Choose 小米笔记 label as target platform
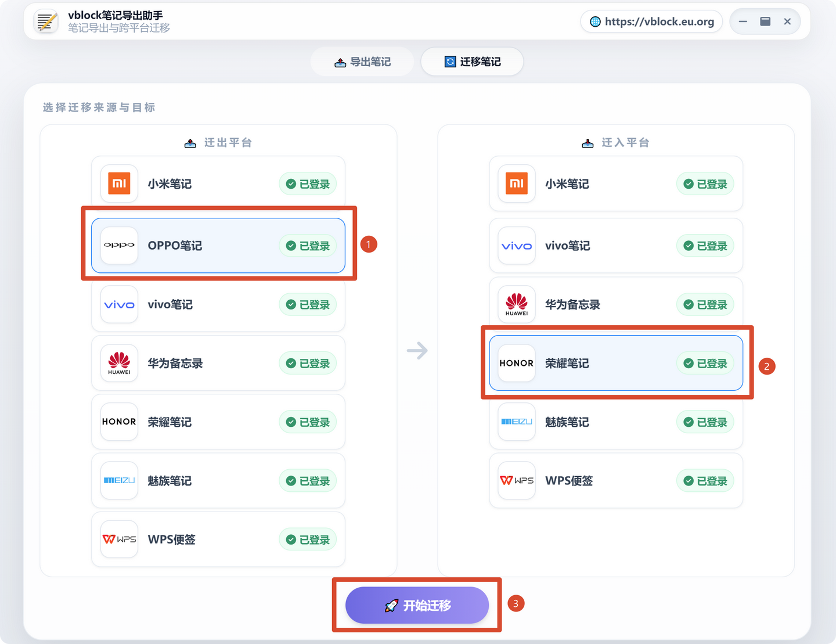 point(567,184)
